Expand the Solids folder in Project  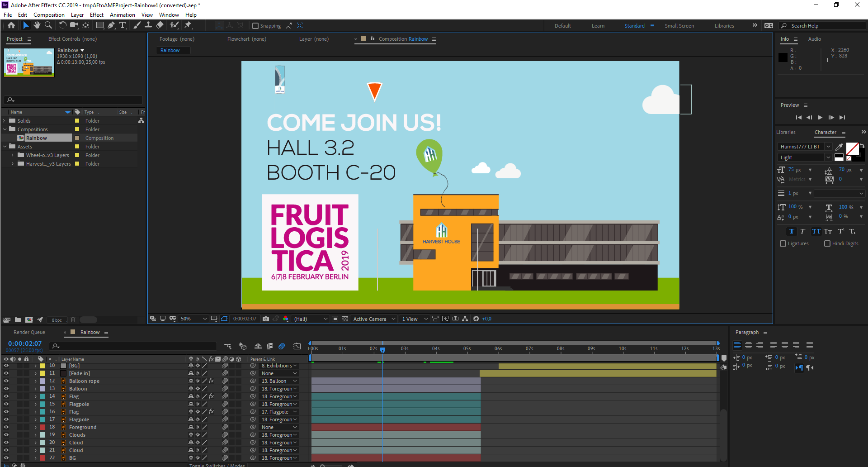(5, 121)
